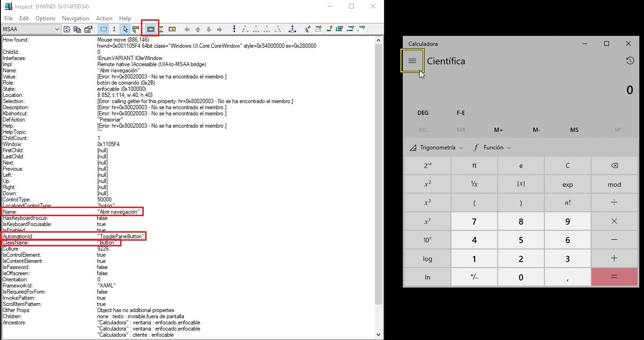Click the MS memory store button
Viewport: 644px width, 340px height.
pyautogui.click(x=574, y=130)
